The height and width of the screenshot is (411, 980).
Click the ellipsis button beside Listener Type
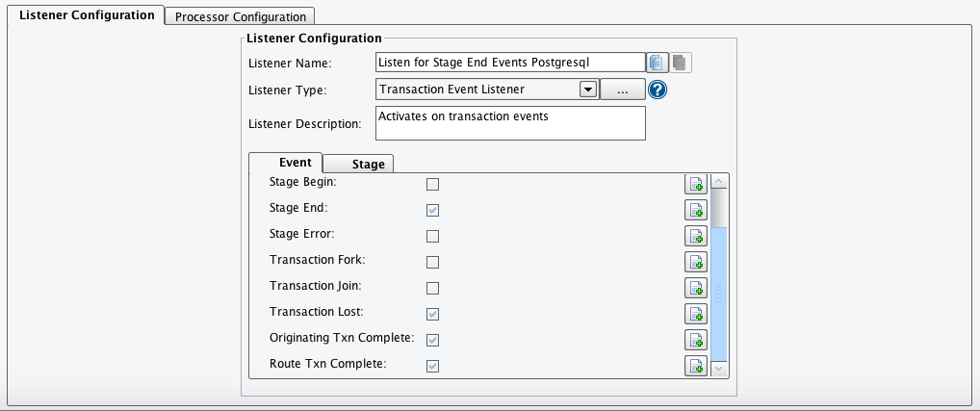tap(623, 90)
